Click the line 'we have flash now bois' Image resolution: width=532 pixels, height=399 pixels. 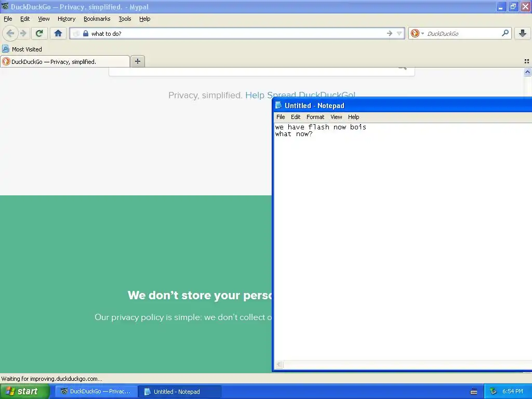point(321,127)
